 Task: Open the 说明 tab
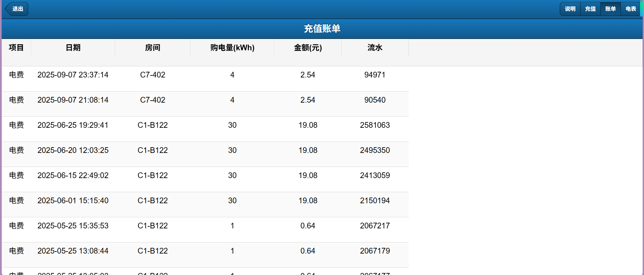[x=570, y=9]
